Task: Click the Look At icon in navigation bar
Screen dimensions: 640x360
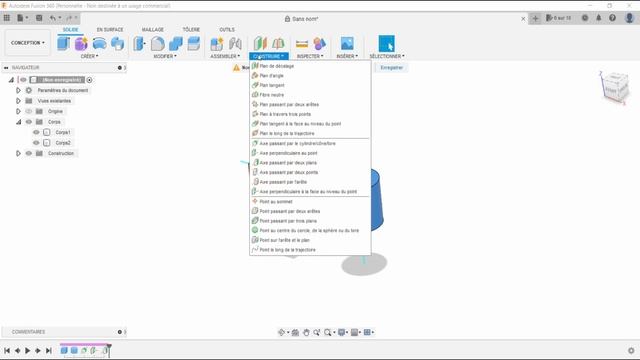Action: [296, 332]
